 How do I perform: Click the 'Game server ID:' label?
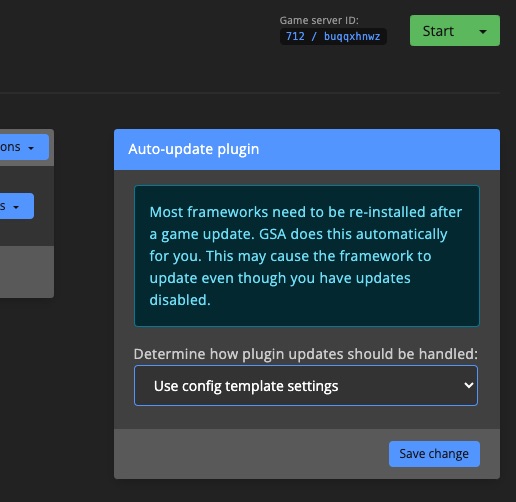tap(319, 20)
